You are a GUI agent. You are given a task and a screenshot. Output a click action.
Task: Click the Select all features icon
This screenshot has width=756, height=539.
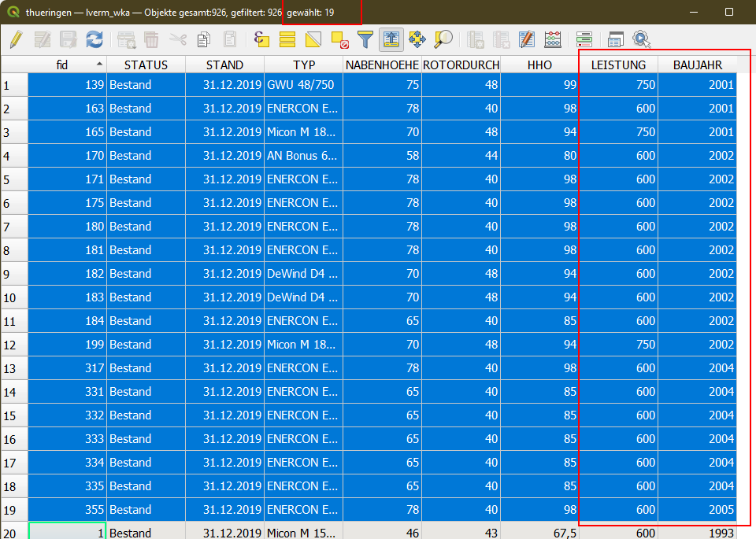coord(287,39)
